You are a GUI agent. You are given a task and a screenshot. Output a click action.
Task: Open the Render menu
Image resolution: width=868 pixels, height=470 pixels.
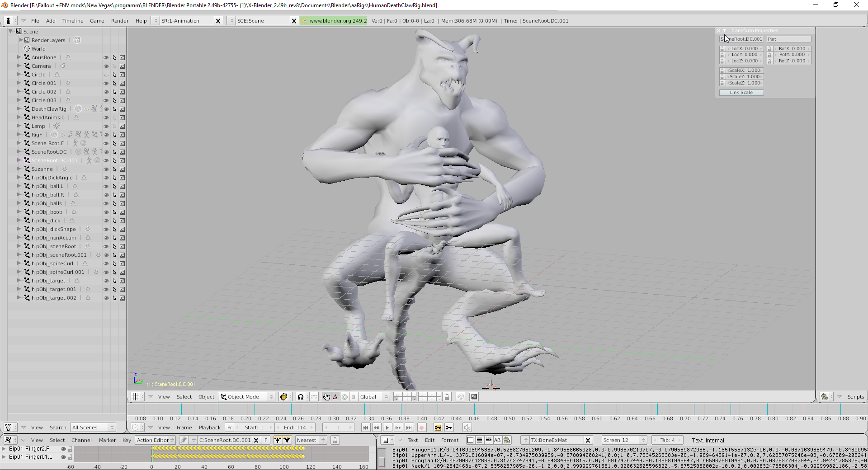pyautogui.click(x=120, y=21)
